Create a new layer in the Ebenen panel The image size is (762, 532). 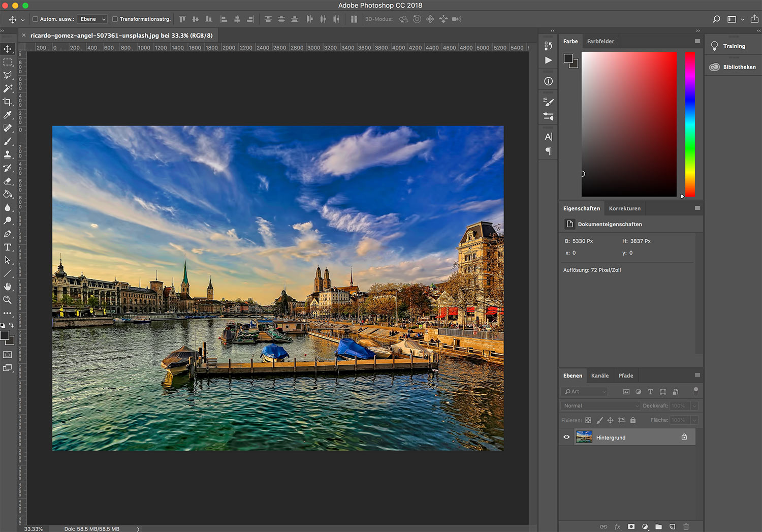(x=672, y=527)
